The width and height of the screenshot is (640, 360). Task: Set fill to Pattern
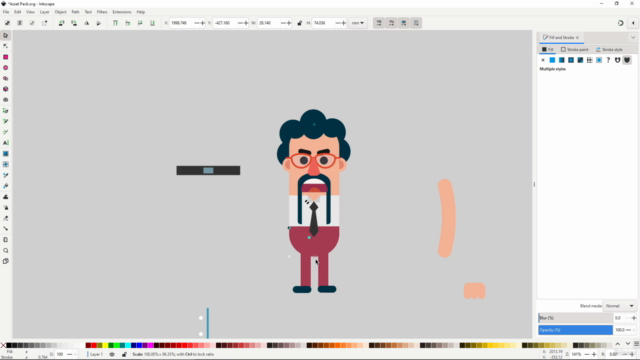click(589, 60)
